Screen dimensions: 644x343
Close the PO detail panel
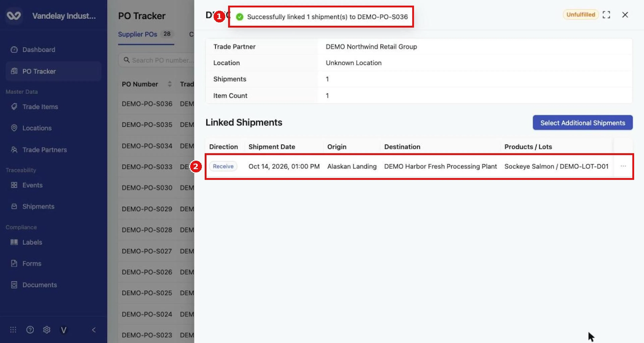[x=625, y=15]
